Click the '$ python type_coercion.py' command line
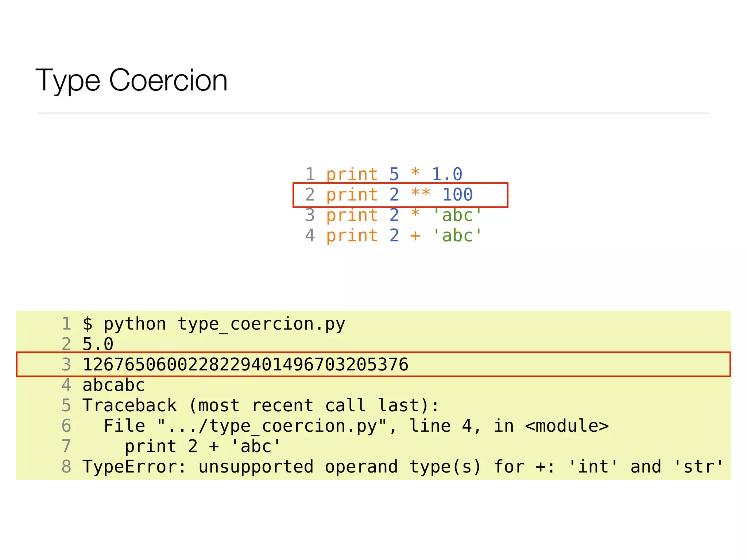The height and width of the screenshot is (560, 747). click(214, 324)
